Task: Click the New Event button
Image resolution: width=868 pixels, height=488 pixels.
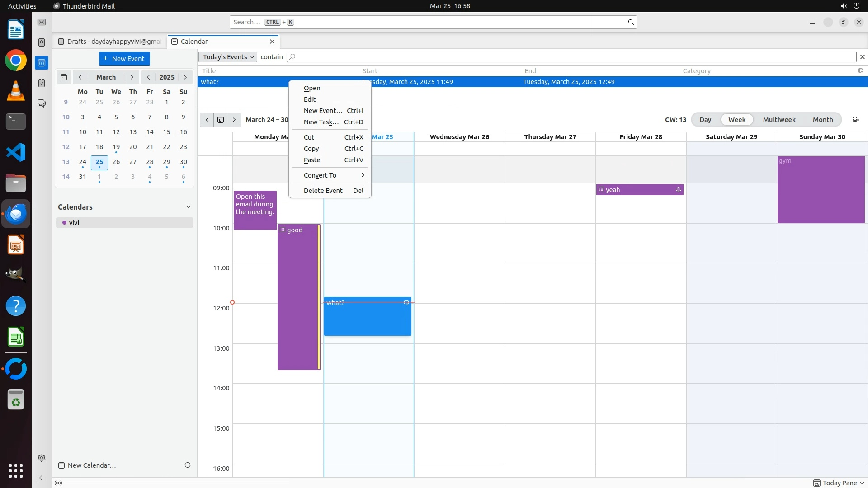Action: tap(124, 59)
